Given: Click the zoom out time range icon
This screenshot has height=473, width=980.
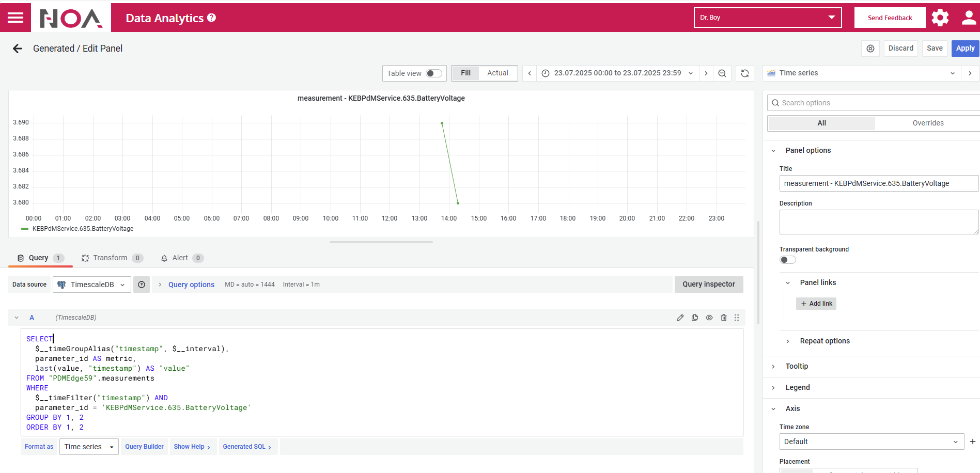Looking at the screenshot, I should point(722,73).
